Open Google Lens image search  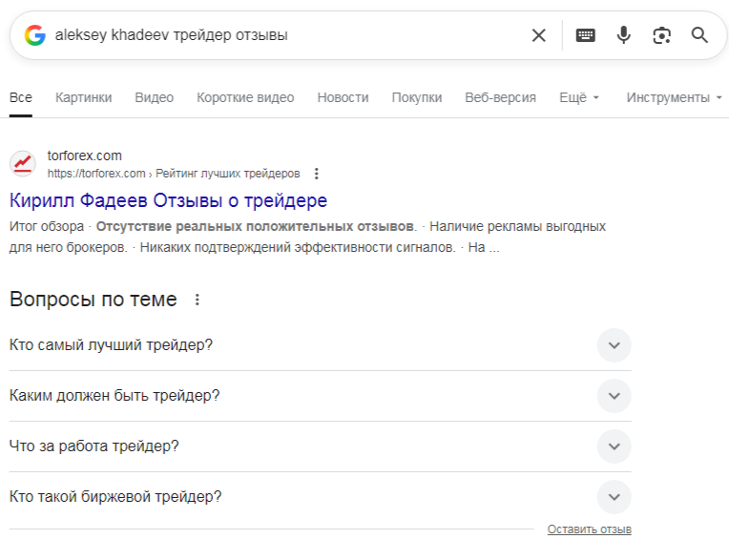(661, 35)
